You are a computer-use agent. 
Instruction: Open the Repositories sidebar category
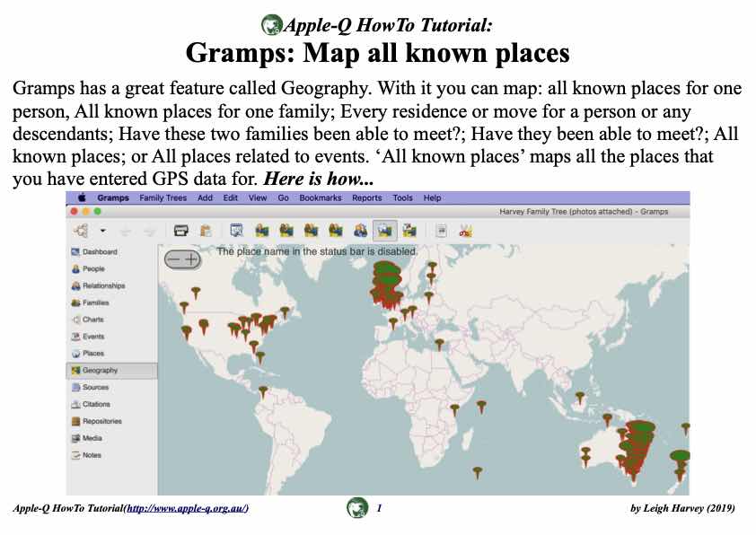96,421
